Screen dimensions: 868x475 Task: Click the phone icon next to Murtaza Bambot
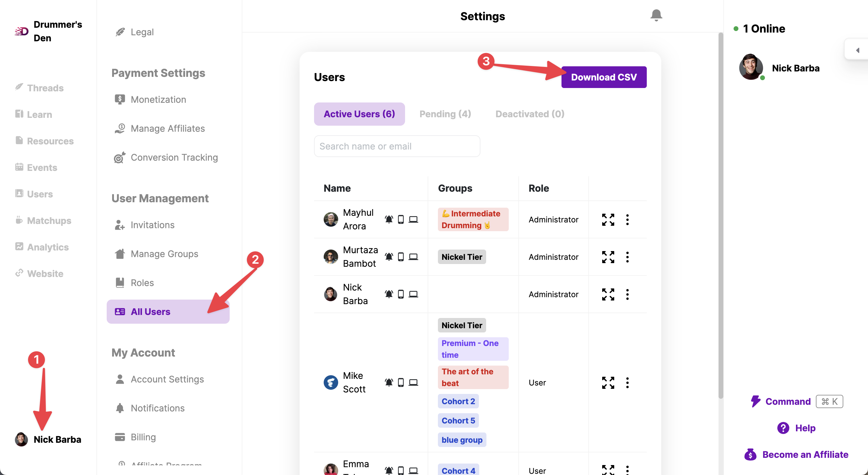coord(401,257)
